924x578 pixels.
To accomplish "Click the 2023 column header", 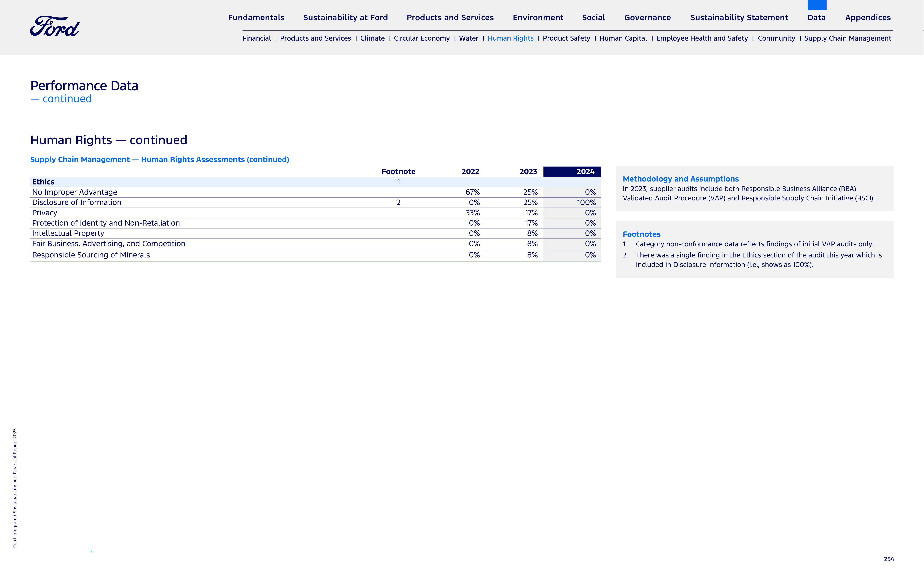I will point(528,172).
